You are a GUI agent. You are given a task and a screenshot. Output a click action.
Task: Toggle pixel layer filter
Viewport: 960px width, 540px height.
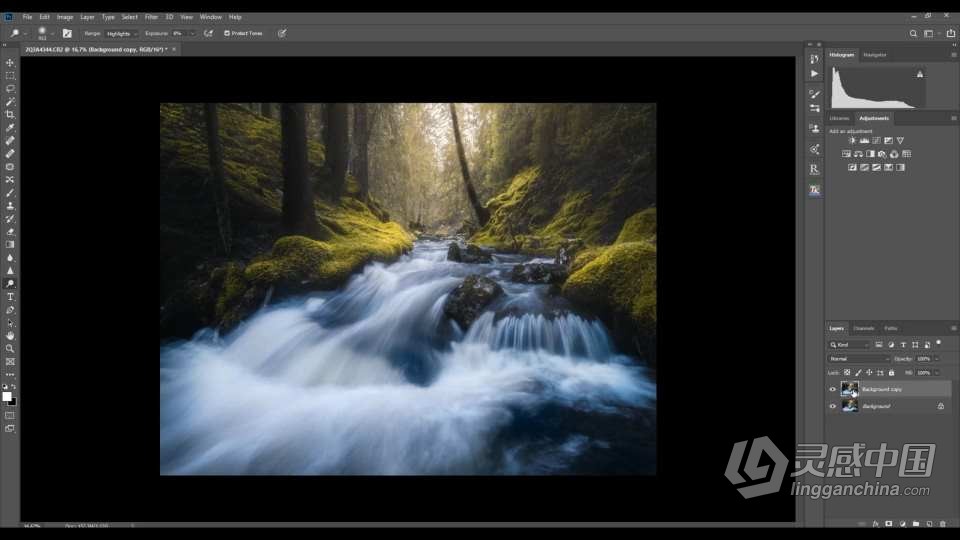[879, 345]
